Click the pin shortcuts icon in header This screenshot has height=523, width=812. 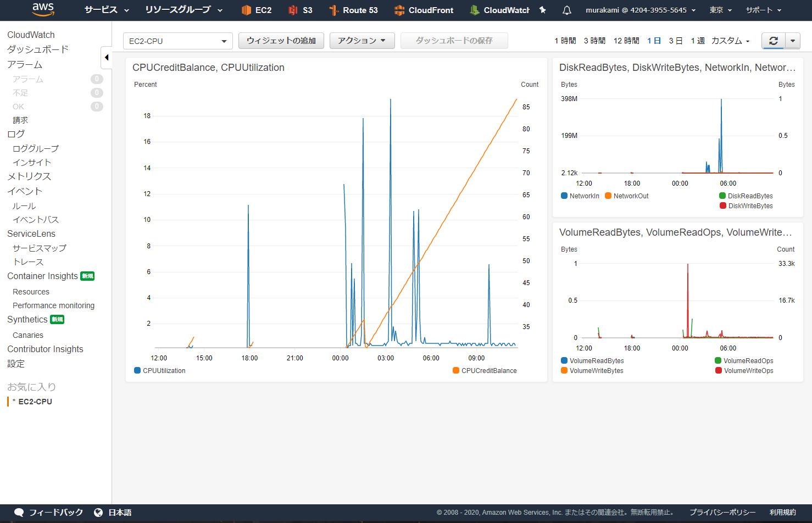[543, 10]
